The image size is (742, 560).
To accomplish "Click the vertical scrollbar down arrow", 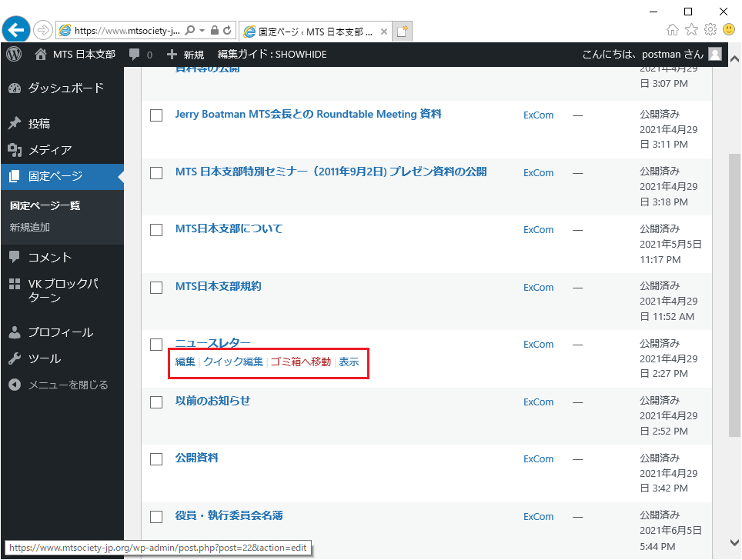I will (x=734, y=542).
